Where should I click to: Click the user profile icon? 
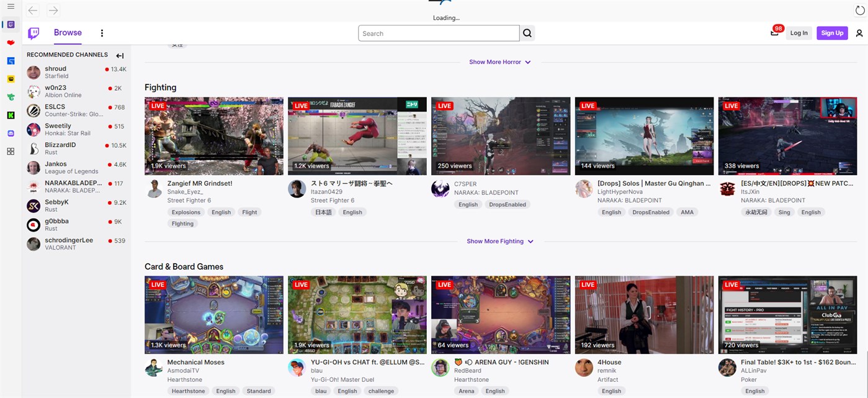859,33
